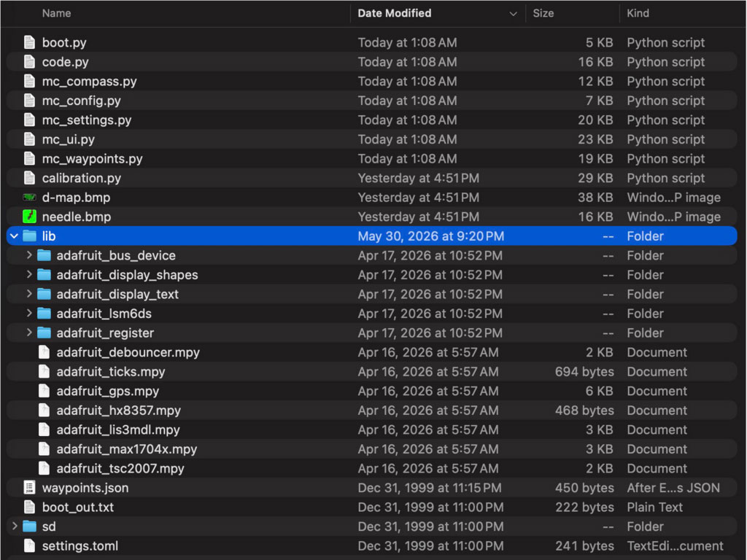Screen dimensions: 747x560
Task: Select the calibration.py file icon
Action: tap(29, 178)
